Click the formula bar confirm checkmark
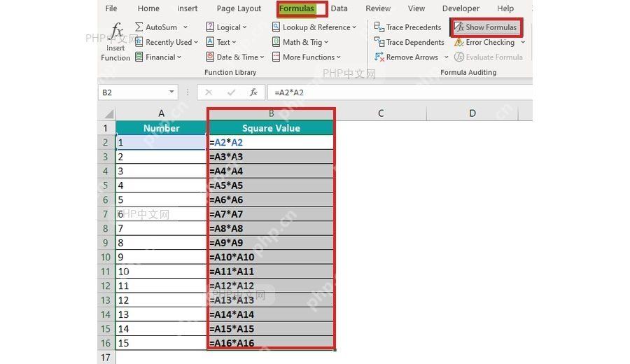This screenshot has height=364, width=630. pos(231,92)
